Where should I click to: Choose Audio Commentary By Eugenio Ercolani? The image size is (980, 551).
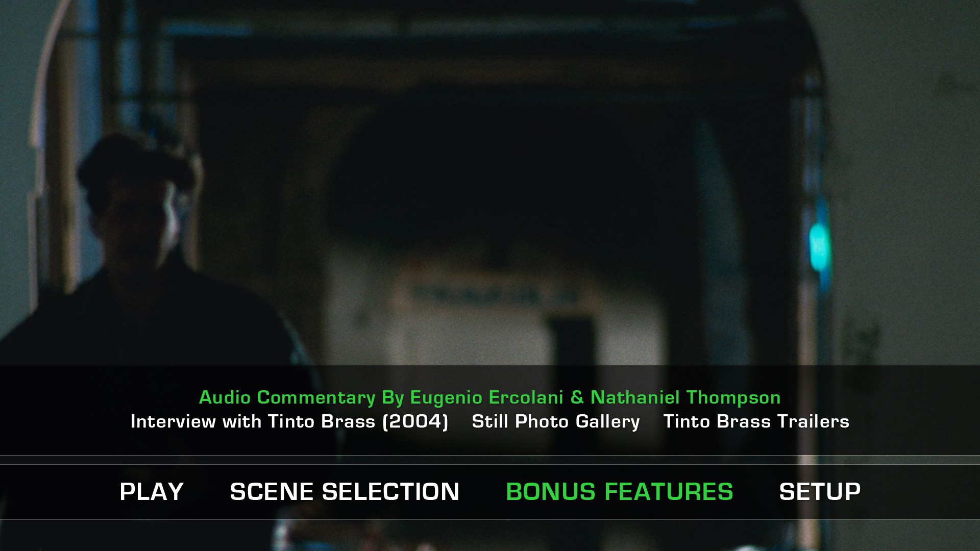[x=489, y=397]
